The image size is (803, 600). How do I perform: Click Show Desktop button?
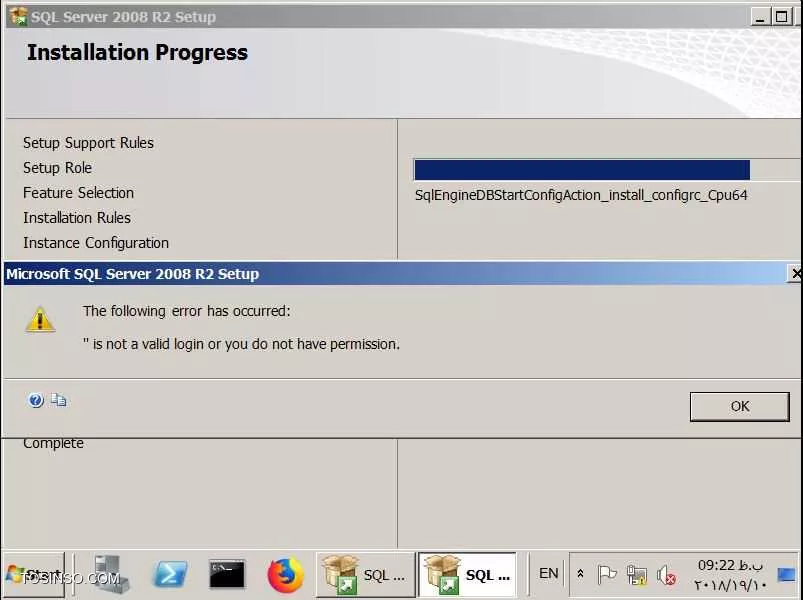click(788, 574)
